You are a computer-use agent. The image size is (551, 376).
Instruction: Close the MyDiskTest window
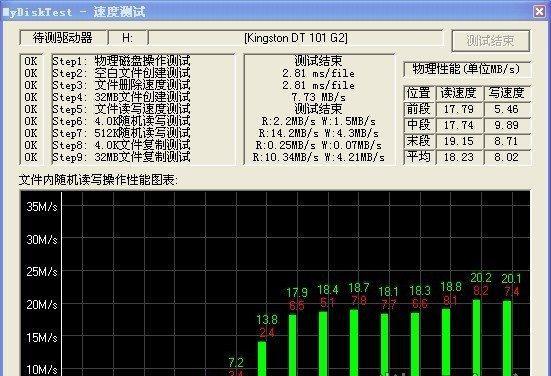(539, 12)
